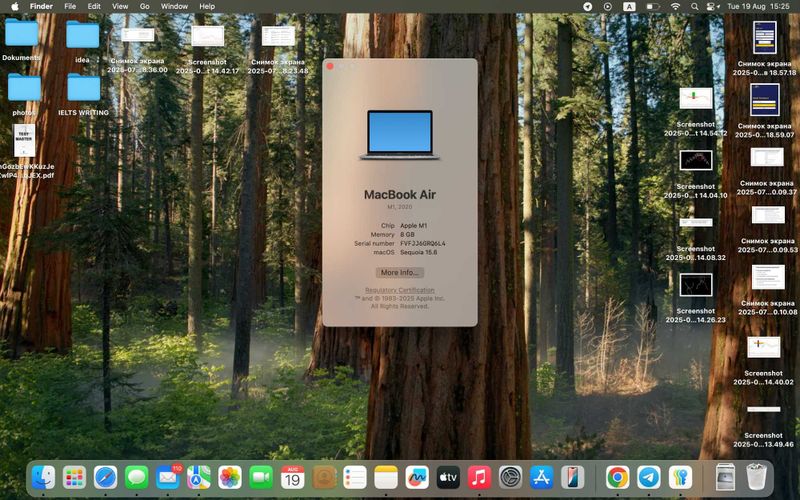The image size is (800, 500).
Task: Open the Notes app in the Dock
Action: pyautogui.click(x=386, y=478)
